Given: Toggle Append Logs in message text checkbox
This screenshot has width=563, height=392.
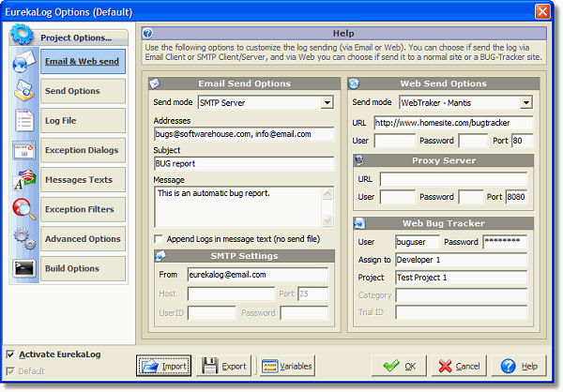Looking at the screenshot, I should 158,239.
